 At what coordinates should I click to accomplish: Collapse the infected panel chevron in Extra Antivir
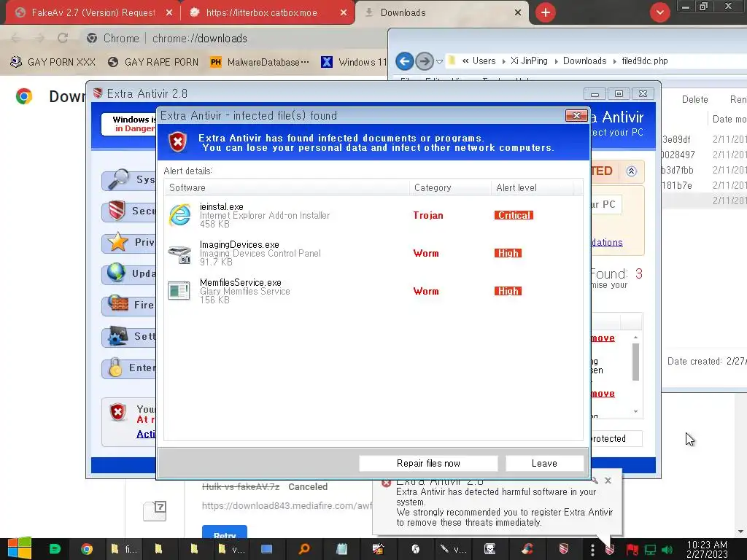pos(631,171)
